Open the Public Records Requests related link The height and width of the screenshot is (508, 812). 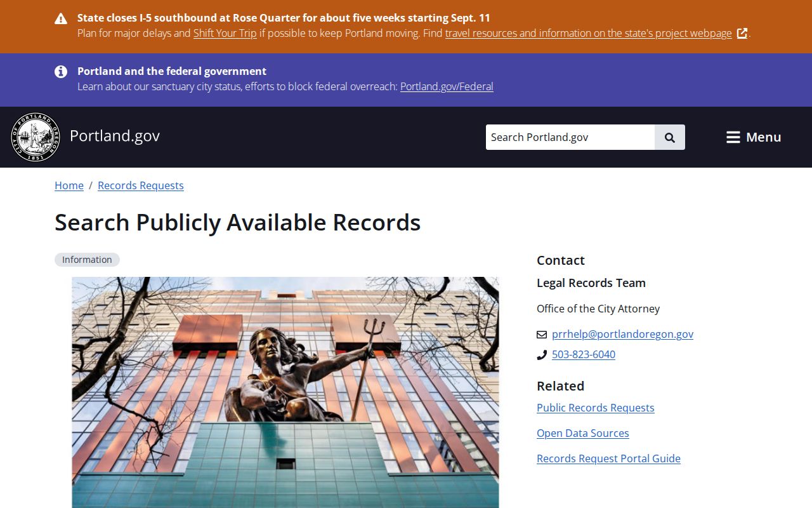pyautogui.click(x=596, y=408)
